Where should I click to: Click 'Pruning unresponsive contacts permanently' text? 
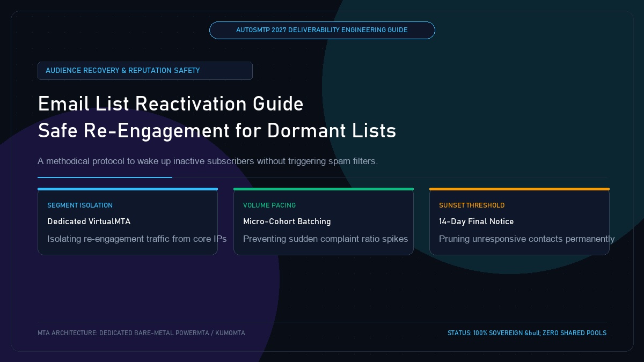click(527, 239)
